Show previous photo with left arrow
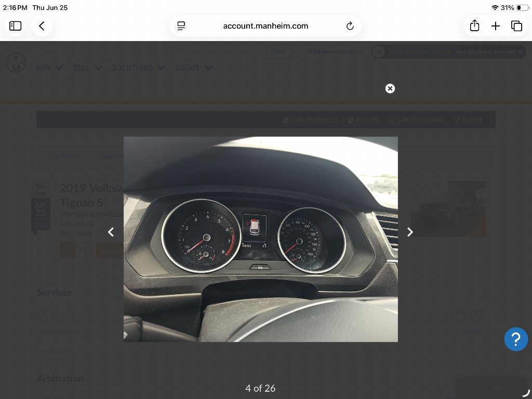Viewport: 532px width, 399px height. [x=111, y=232]
